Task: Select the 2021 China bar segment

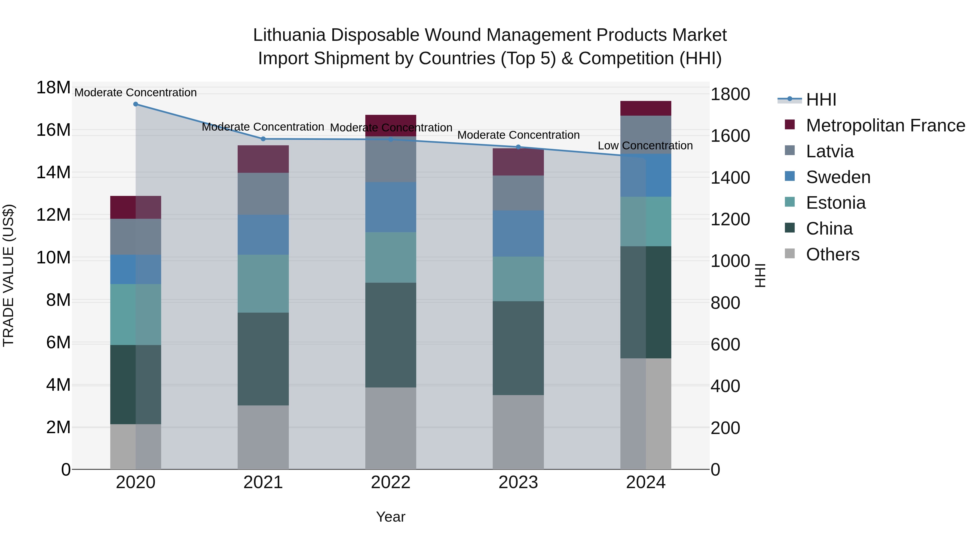Action: (263, 359)
